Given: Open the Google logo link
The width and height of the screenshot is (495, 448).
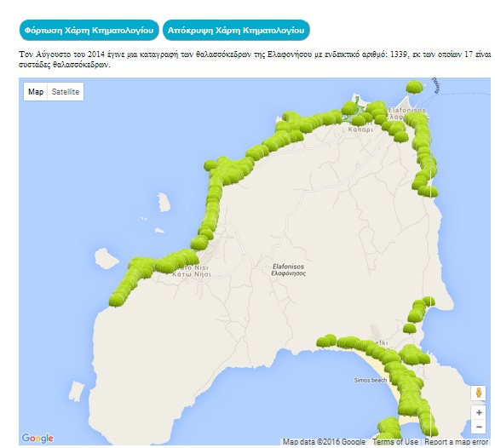Looking at the screenshot, I should (37, 439).
